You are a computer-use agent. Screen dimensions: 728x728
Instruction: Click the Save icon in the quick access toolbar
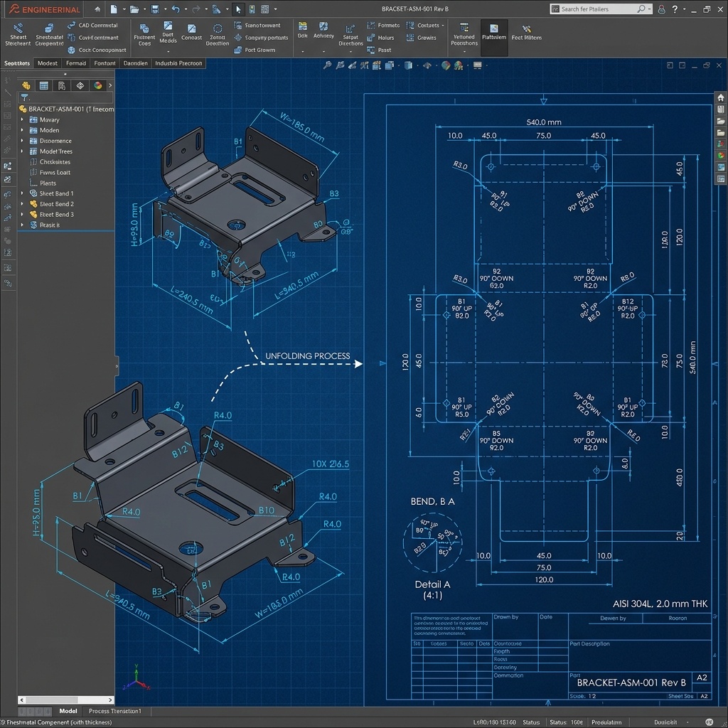coord(155,9)
